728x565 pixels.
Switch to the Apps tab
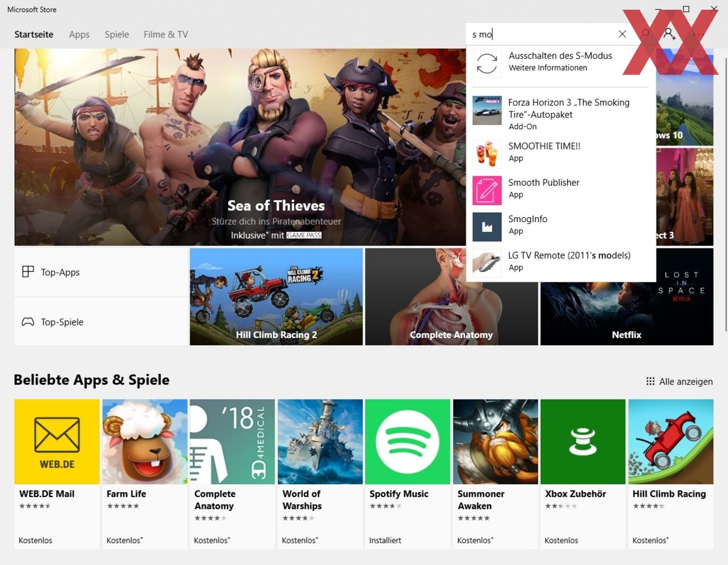79,34
